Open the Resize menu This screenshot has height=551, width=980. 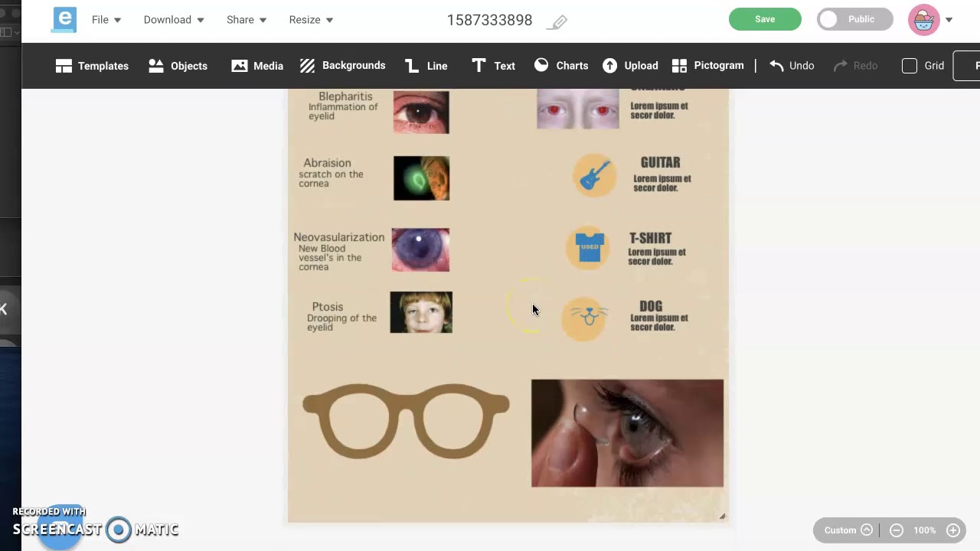tap(311, 20)
